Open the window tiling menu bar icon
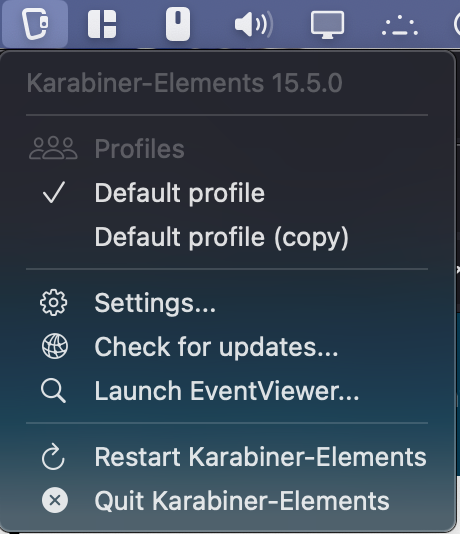460x534 pixels. click(x=102, y=24)
